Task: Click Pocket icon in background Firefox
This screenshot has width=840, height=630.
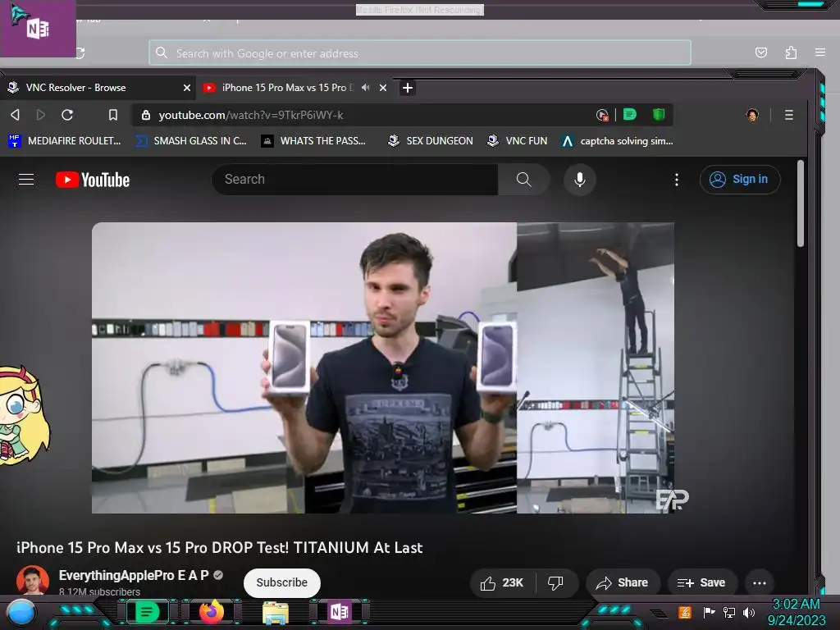Action: [760, 52]
